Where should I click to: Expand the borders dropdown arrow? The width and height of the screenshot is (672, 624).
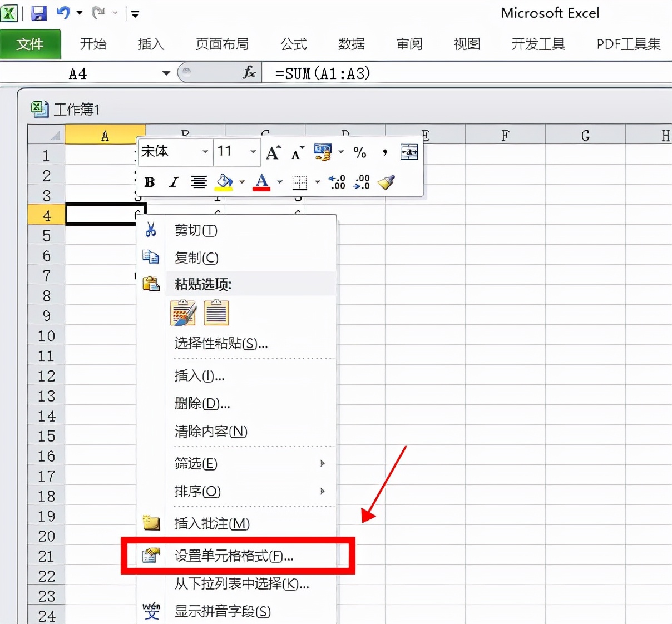[318, 182]
